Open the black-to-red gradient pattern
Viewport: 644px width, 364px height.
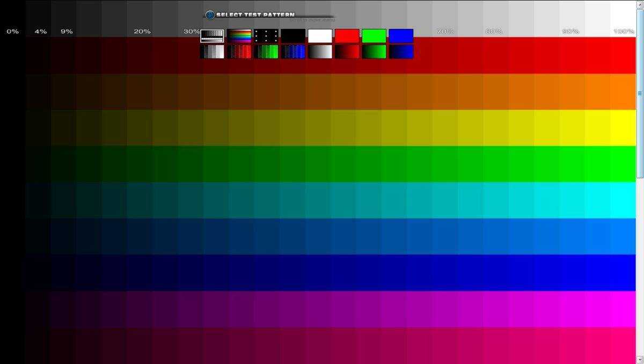coord(347,52)
